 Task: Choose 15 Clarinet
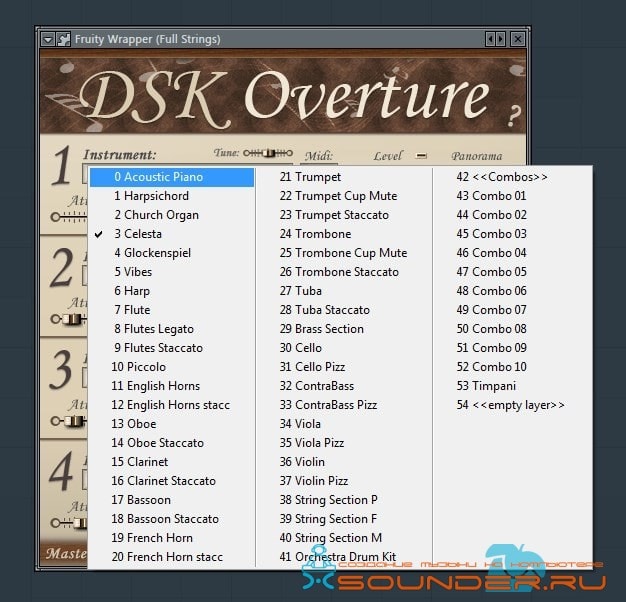point(172,462)
